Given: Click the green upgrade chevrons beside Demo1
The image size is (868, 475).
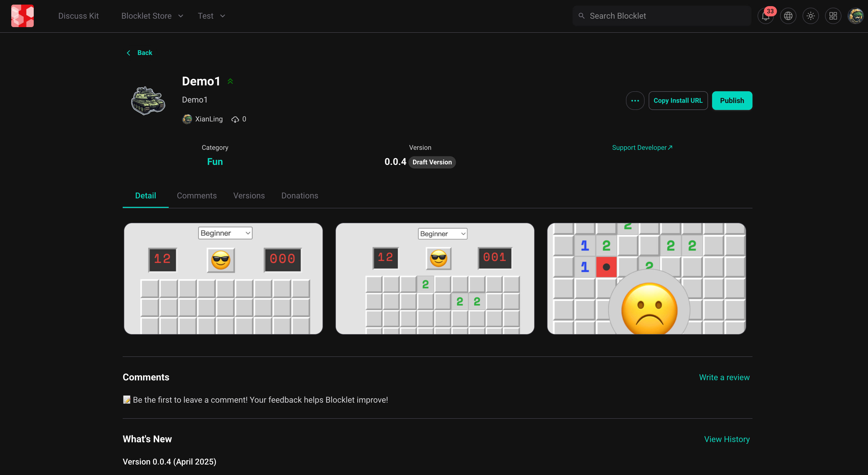Looking at the screenshot, I should pyautogui.click(x=230, y=81).
